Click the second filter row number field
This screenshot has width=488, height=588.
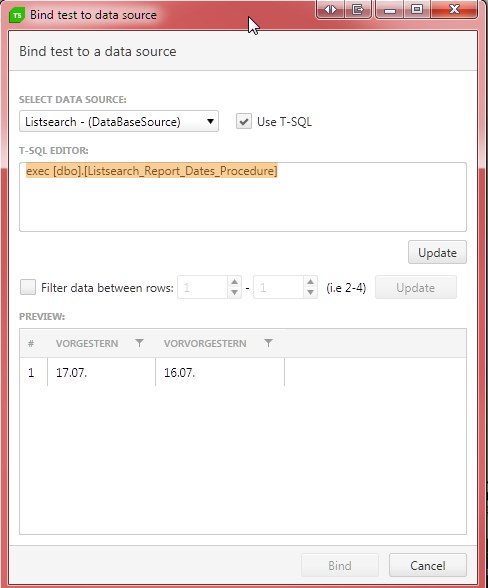(x=278, y=288)
